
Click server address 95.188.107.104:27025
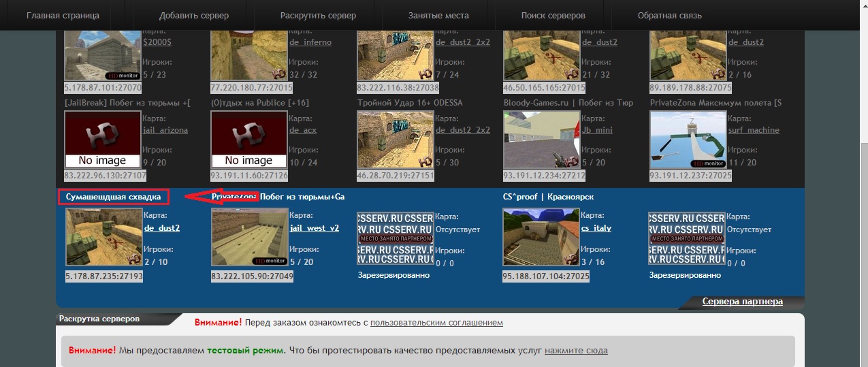coord(546,276)
